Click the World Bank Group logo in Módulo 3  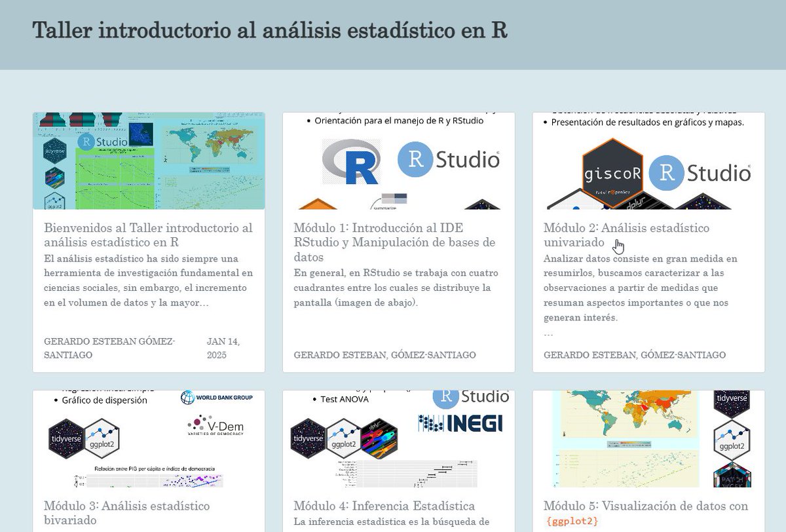[x=216, y=397]
